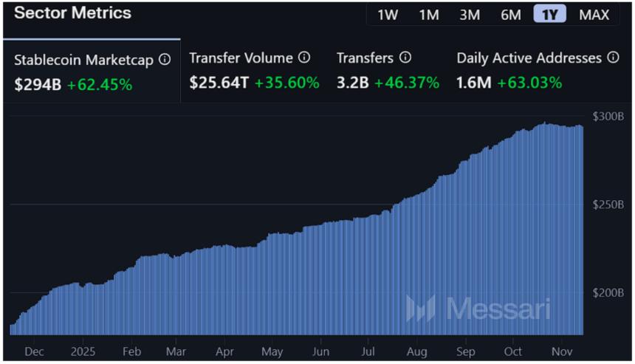The image size is (635, 364).
Task: Click info icon next to Transfer Volume
Action: (x=304, y=58)
